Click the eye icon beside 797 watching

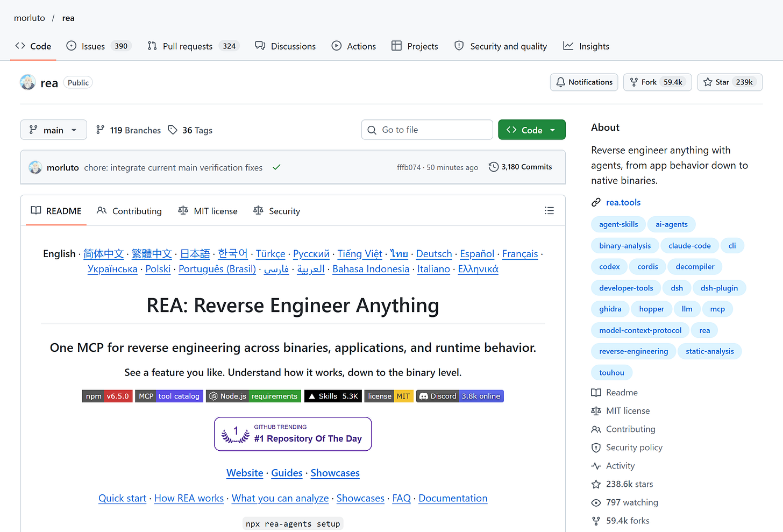tap(596, 502)
